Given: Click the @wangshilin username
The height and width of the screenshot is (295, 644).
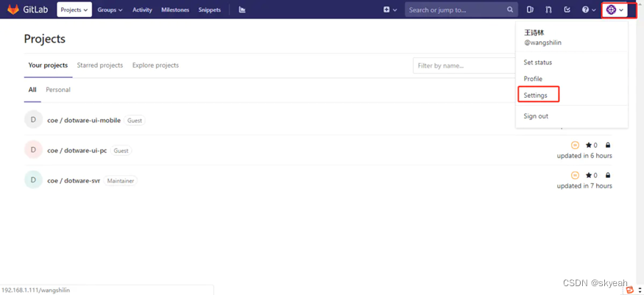Looking at the screenshot, I should [x=542, y=43].
